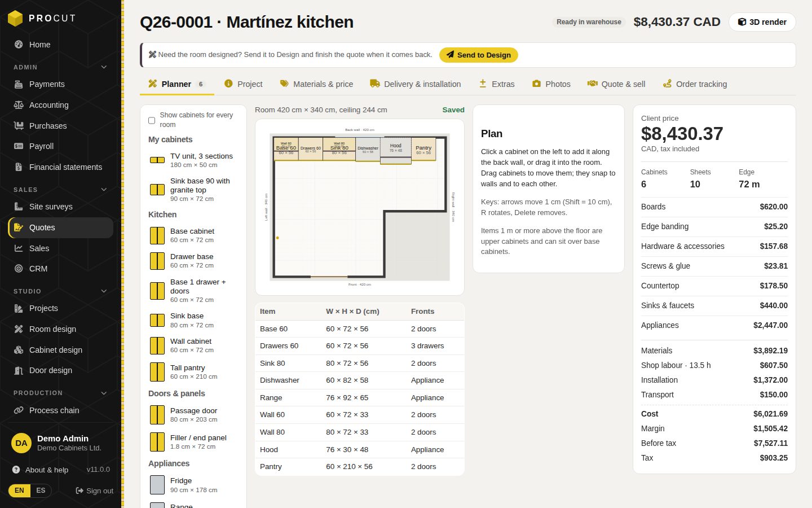The width and height of the screenshot is (812, 508).
Task: Collapse the ADMIN sidebar section
Action: coord(104,67)
